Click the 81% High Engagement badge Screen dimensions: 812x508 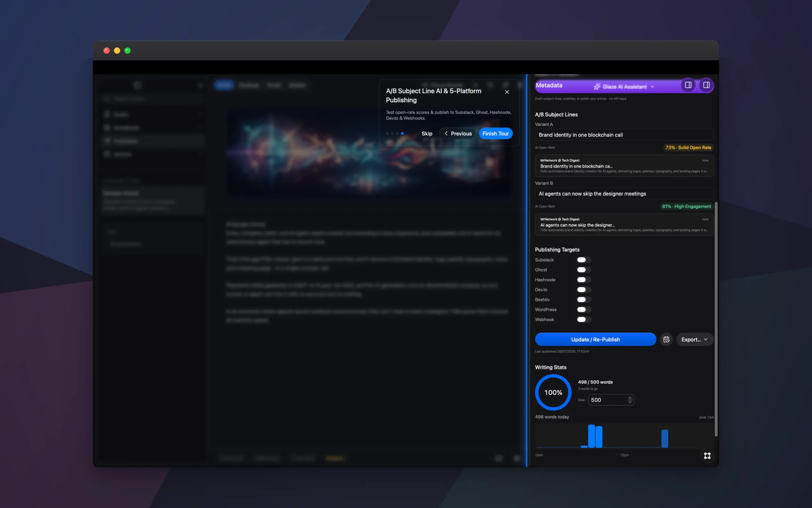(x=686, y=206)
